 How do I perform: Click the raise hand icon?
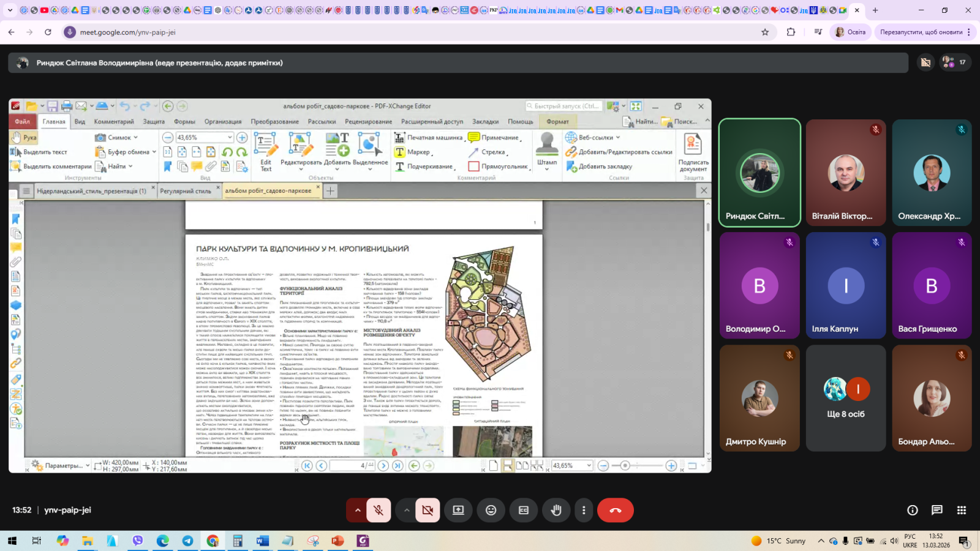[556, 510]
